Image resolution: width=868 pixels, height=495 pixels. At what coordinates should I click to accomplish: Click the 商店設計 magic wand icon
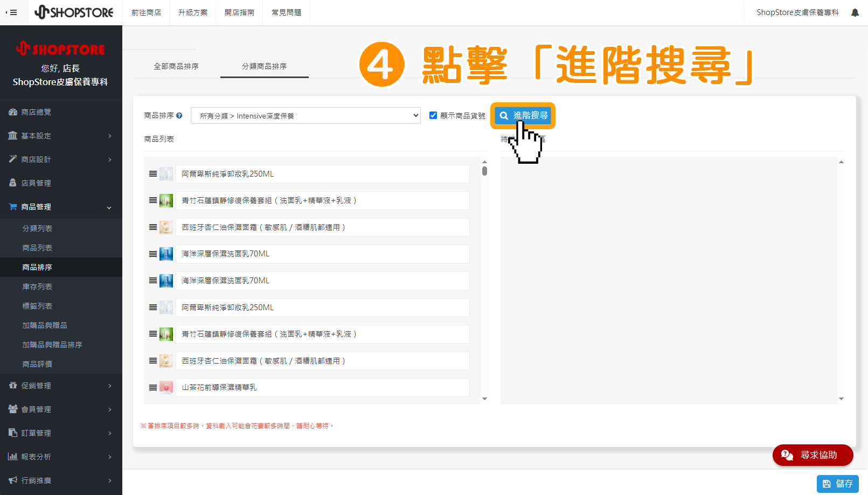[x=13, y=159]
